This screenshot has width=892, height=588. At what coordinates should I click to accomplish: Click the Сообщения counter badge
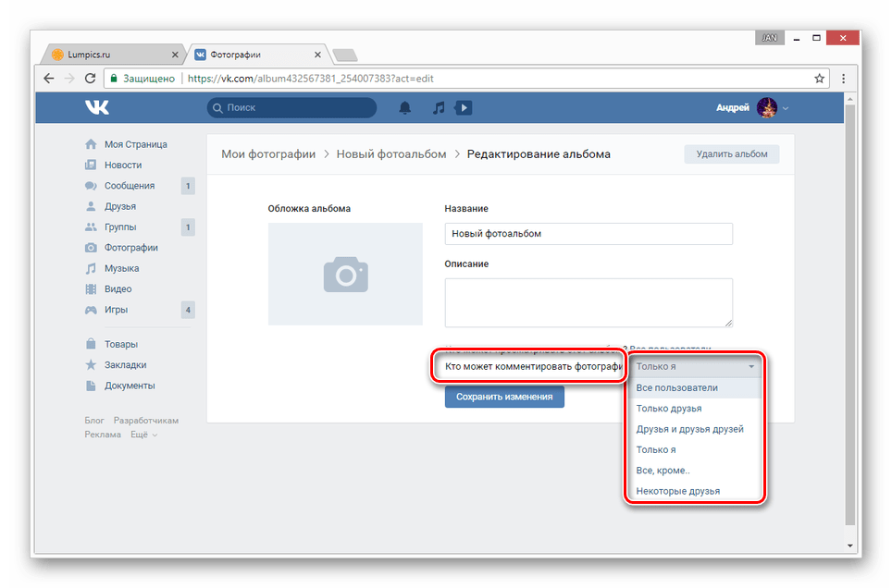[x=188, y=186]
